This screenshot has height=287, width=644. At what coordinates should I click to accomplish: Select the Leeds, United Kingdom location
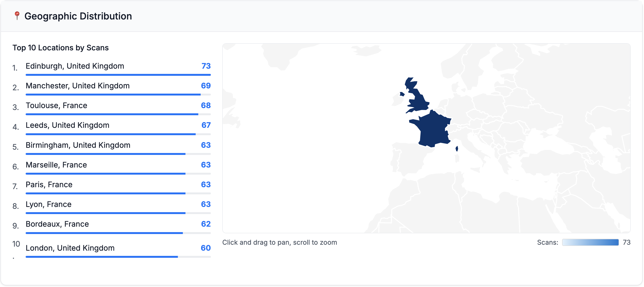pos(67,125)
